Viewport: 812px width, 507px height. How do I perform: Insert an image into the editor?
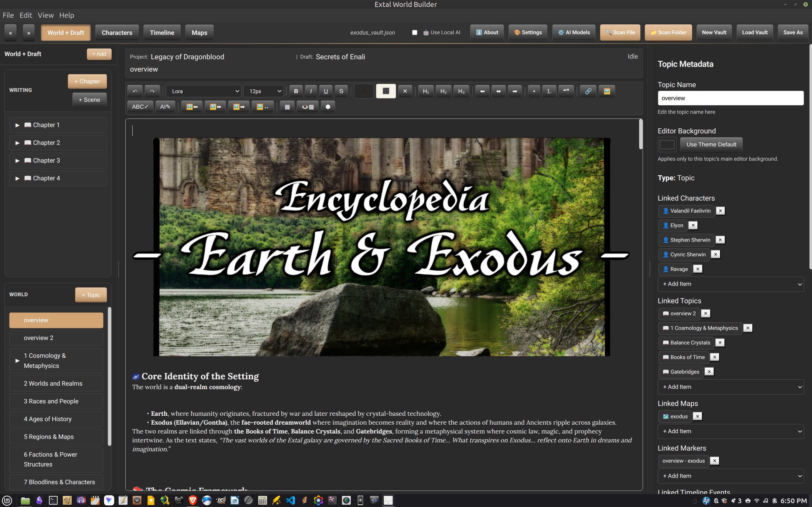[607, 91]
